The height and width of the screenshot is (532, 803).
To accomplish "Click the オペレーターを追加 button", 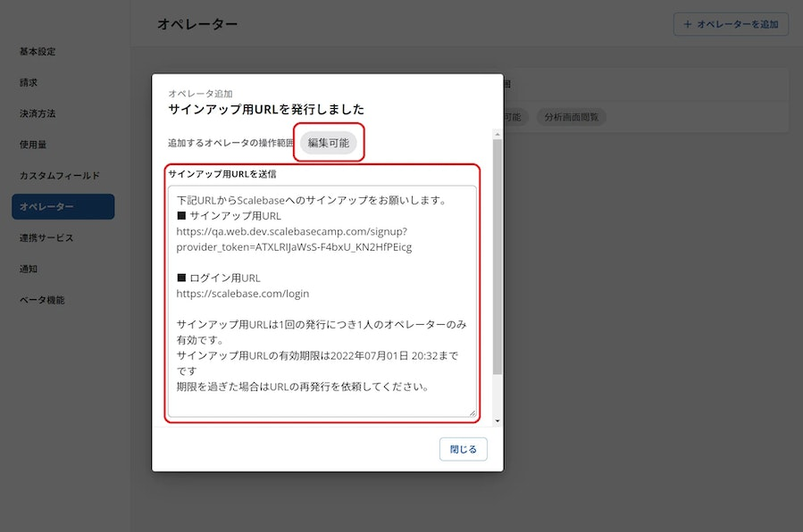I will [x=731, y=25].
